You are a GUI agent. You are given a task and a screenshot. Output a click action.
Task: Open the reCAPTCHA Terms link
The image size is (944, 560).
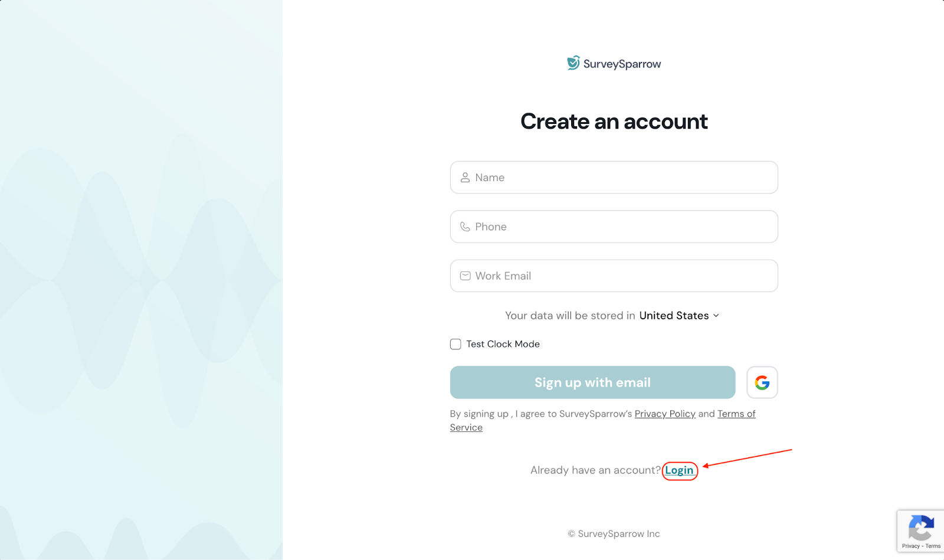point(933,546)
